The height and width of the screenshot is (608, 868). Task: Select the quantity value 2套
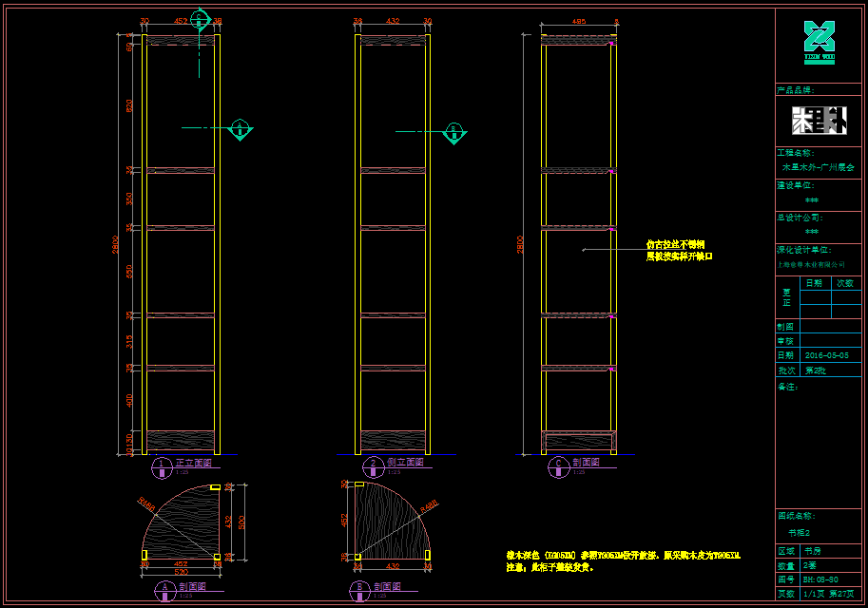810,565
